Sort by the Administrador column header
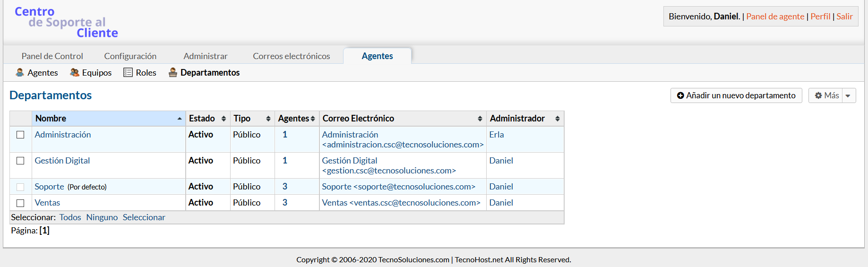 517,119
